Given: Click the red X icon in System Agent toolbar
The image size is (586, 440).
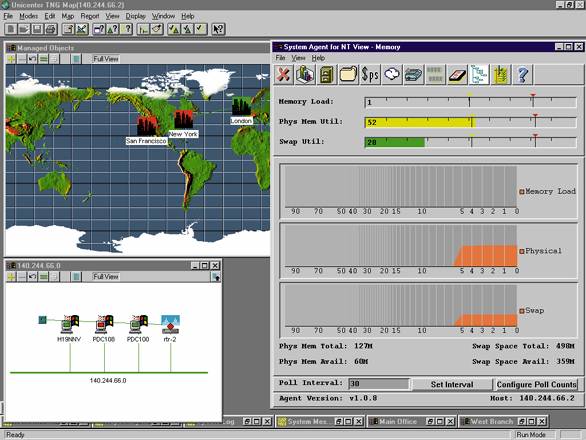Looking at the screenshot, I should pos(284,74).
